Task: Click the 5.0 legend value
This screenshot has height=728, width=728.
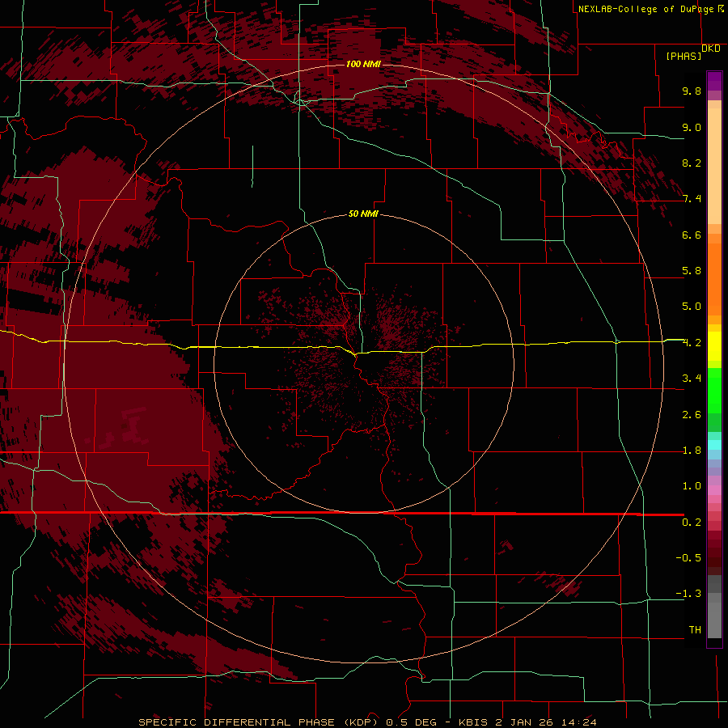Action: pyautogui.click(x=692, y=307)
